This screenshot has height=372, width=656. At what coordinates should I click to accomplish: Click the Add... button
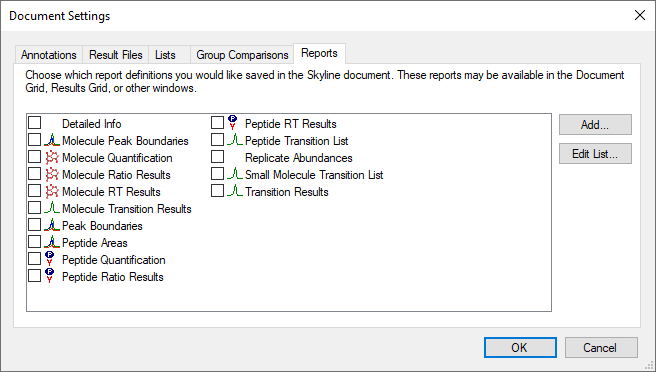(x=595, y=125)
